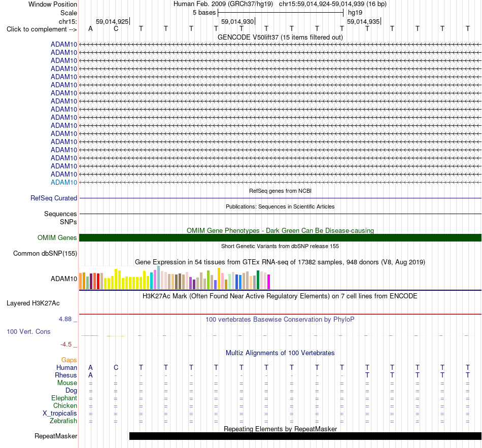Click 'Multiz Alignments of 100 Vertebrates' title
482x448 pixels.
280,353
